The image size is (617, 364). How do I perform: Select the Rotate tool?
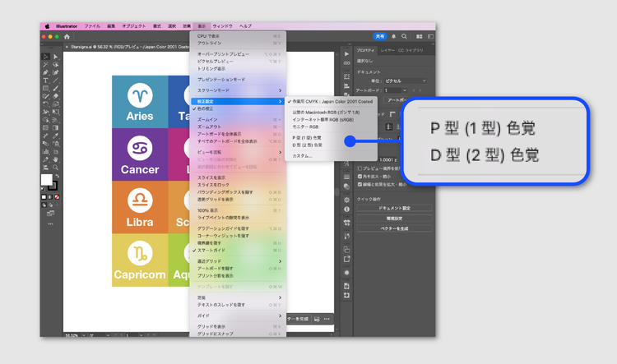click(x=45, y=104)
